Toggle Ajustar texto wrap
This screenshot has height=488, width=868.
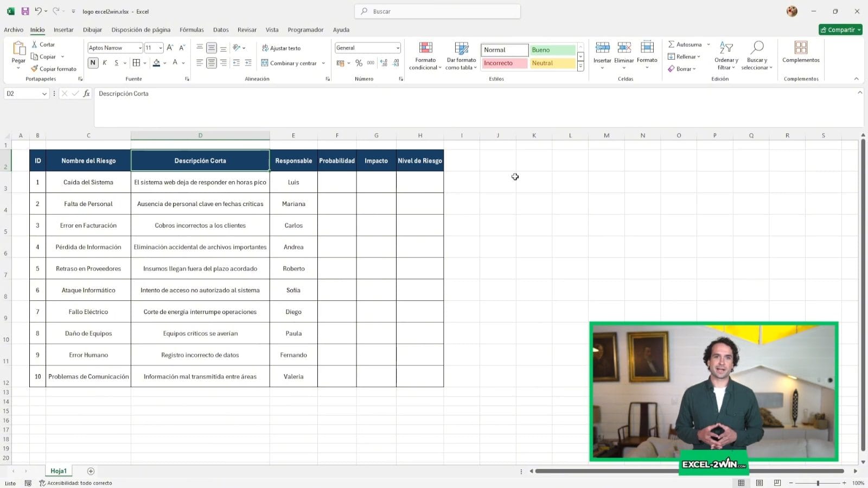281,48
